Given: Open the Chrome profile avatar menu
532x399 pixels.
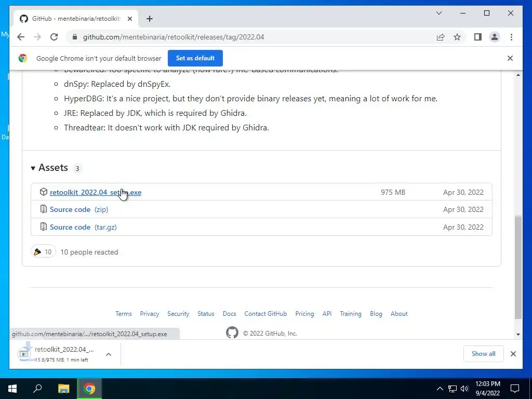Looking at the screenshot, I should click(x=495, y=37).
